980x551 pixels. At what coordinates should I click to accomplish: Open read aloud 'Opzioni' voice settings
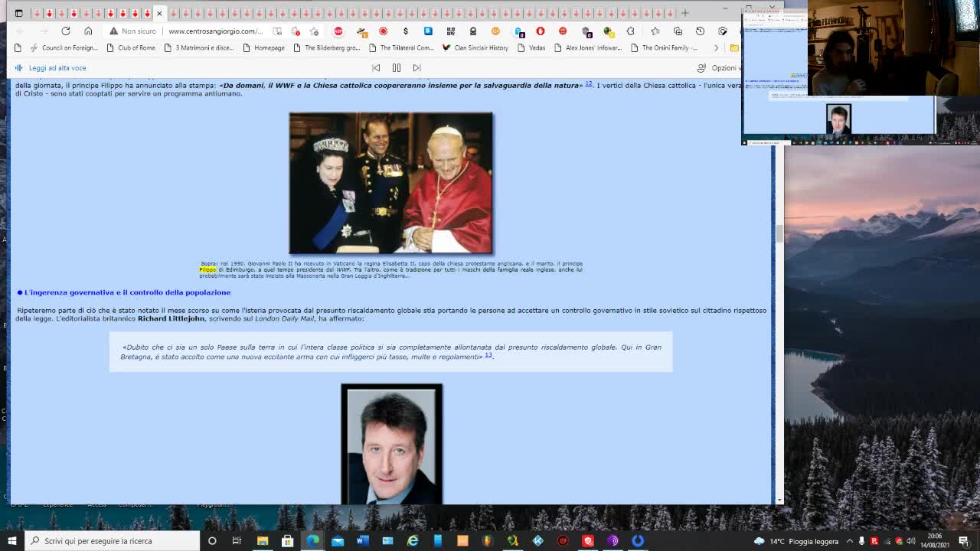pos(718,68)
